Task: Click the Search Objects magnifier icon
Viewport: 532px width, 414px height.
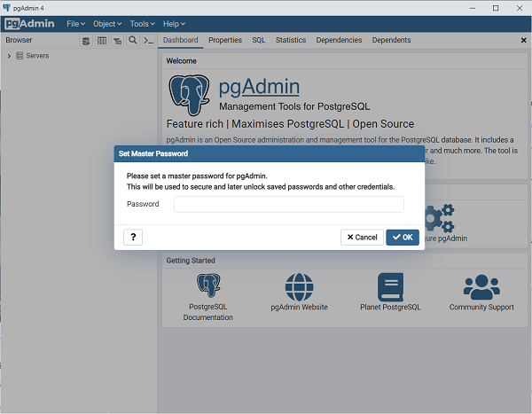Action: click(x=133, y=41)
